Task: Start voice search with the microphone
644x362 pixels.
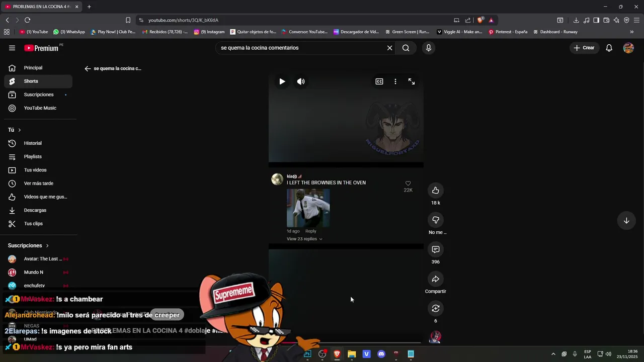Action: (429, 48)
